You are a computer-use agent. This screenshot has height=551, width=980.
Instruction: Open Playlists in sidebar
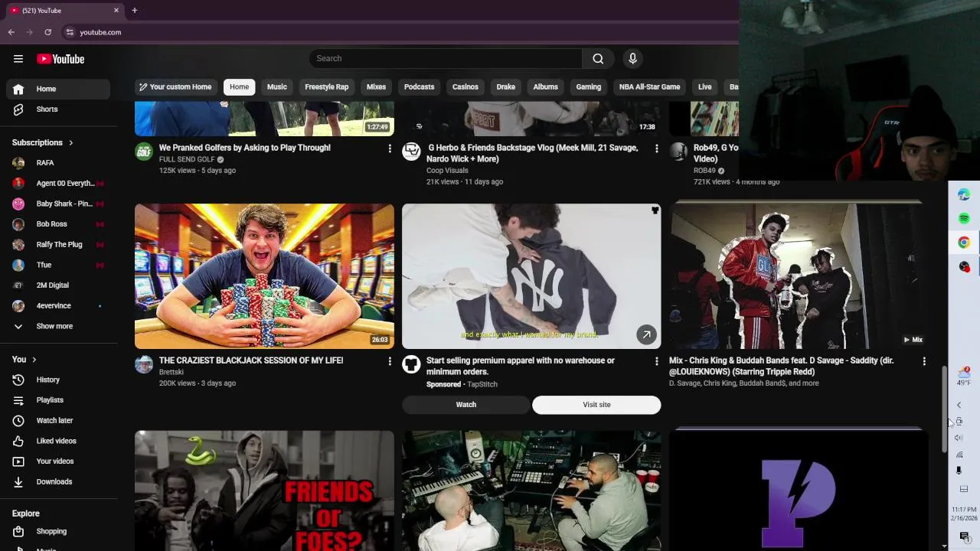pos(58,400)
